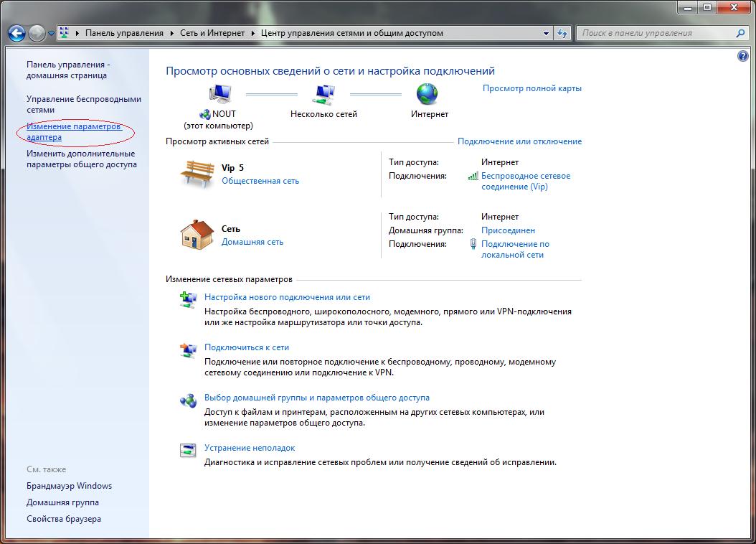Open 'Изменение параметров адаптера' link
The width and height of the screenshot is (756, 544).
pos(74,131)
